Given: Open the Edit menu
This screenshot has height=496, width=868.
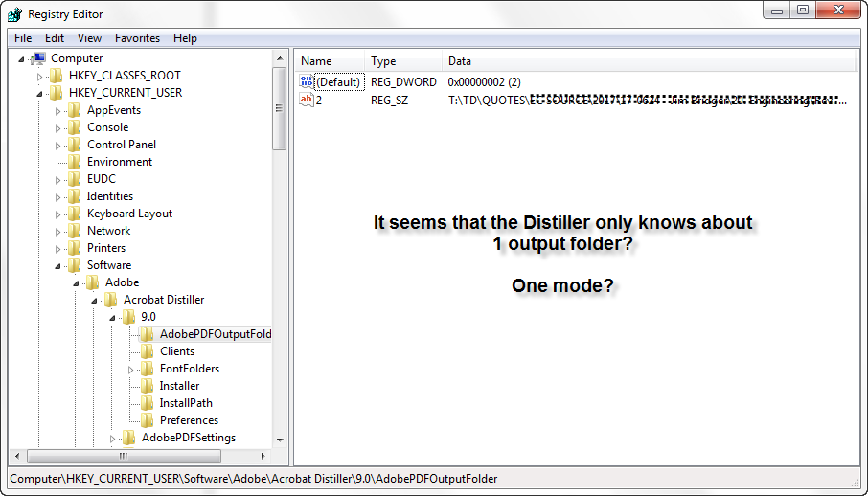Looking at the screenshot, I should pyautogui.click(x=55, y=38).
